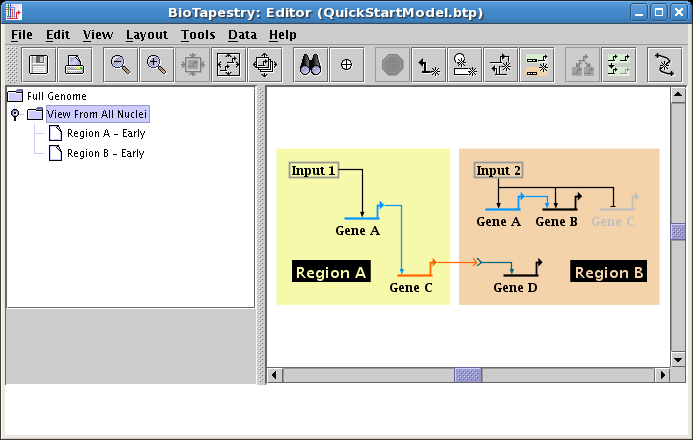Open the File menu

coord(21,34)
